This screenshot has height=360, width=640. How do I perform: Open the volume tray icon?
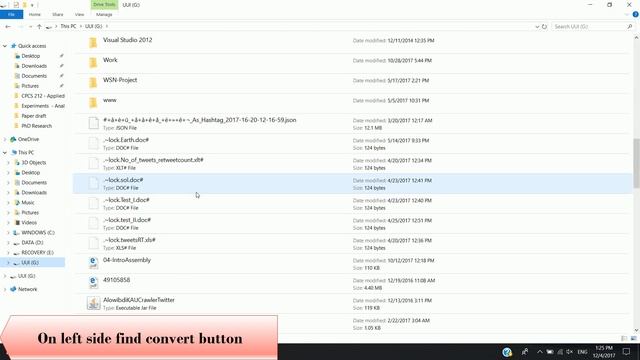pyautogui.click(x=569, y=352)
